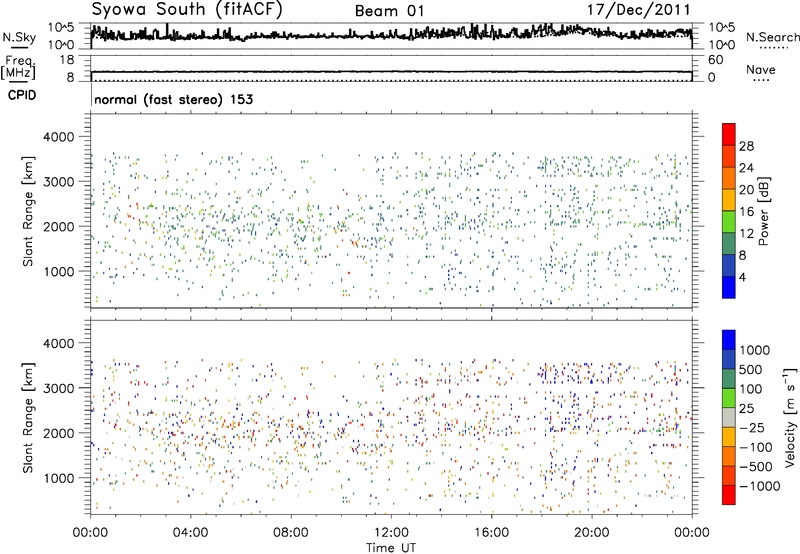800x554 pixels.
Task: Click the "4000" tick of the power panel
Action: (58, 137)
